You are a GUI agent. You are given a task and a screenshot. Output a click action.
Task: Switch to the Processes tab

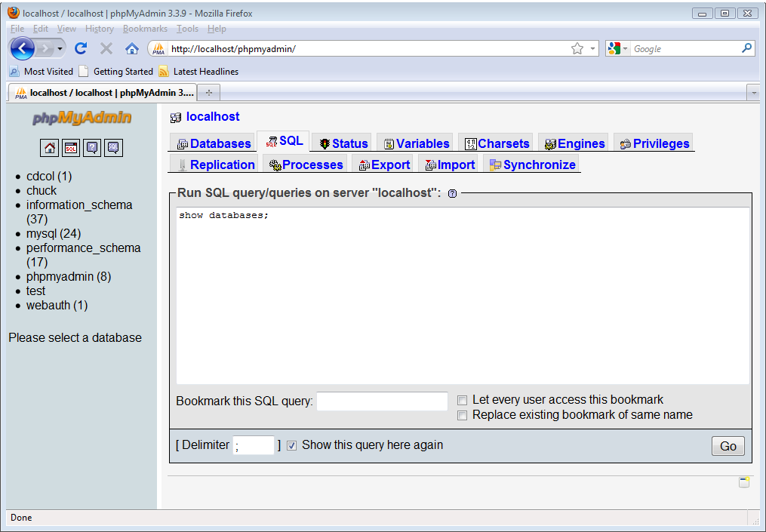pyautogui.click(x=306, y=165)
